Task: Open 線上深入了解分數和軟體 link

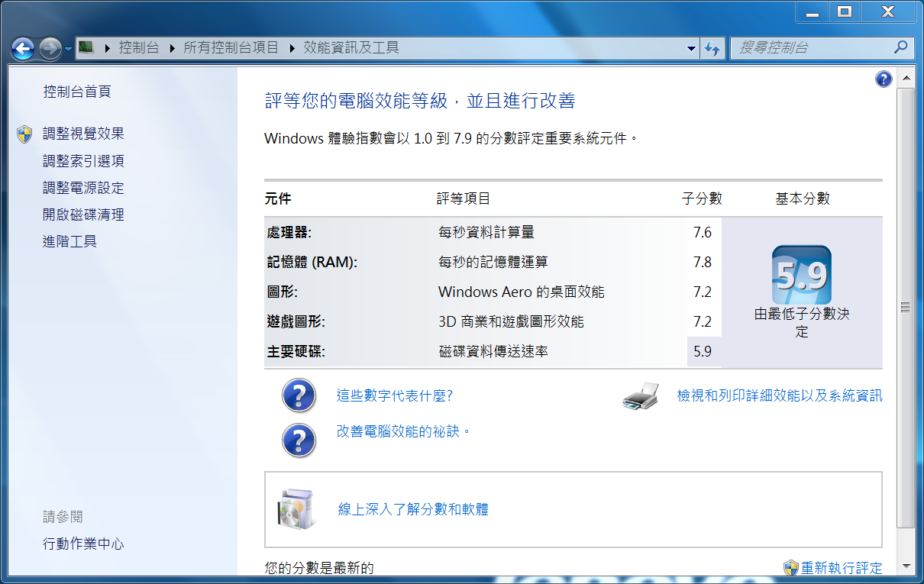Action: tap(413, 509)
